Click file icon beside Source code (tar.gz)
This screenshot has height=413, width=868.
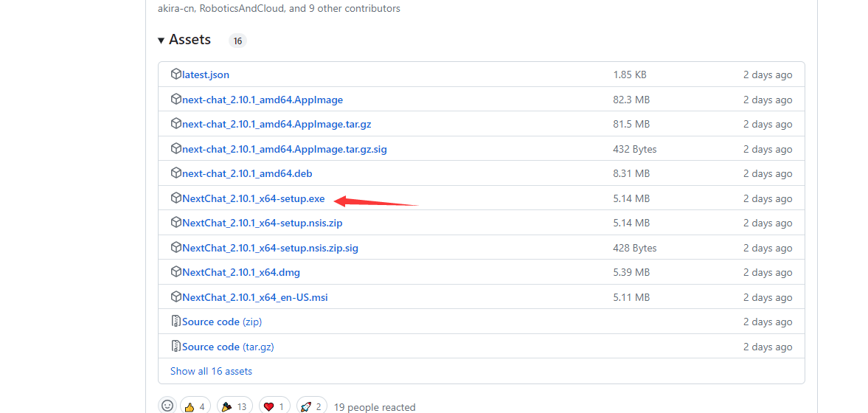[176, 347]
